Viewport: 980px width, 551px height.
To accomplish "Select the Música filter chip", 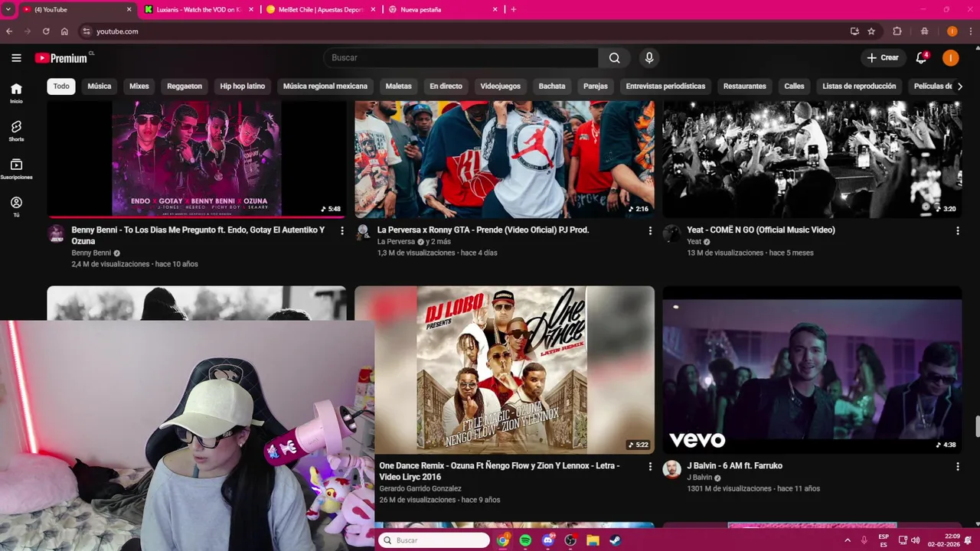I will pyautogui.click(x=100, y=86).
